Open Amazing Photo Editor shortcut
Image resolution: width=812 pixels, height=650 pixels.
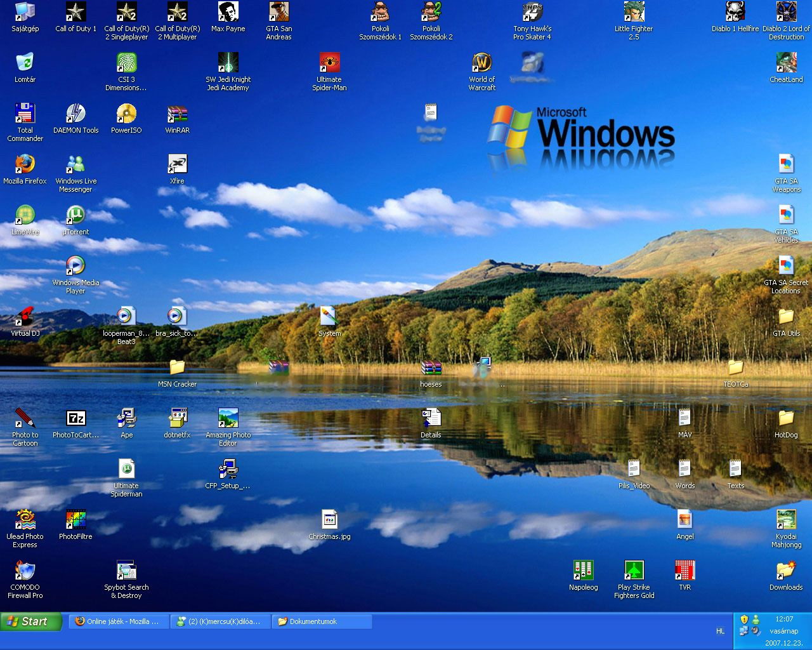[228, 428]
